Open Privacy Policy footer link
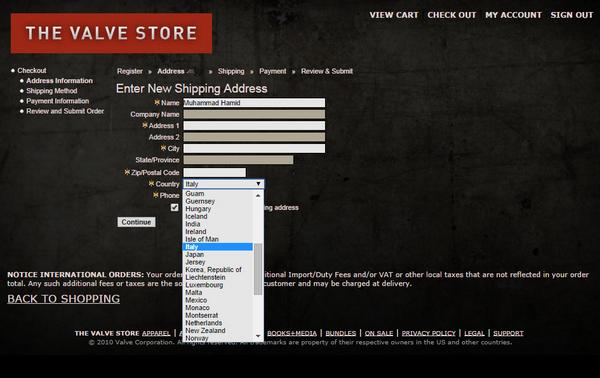This screenshot has height=378, width=600. pos(429,333)
